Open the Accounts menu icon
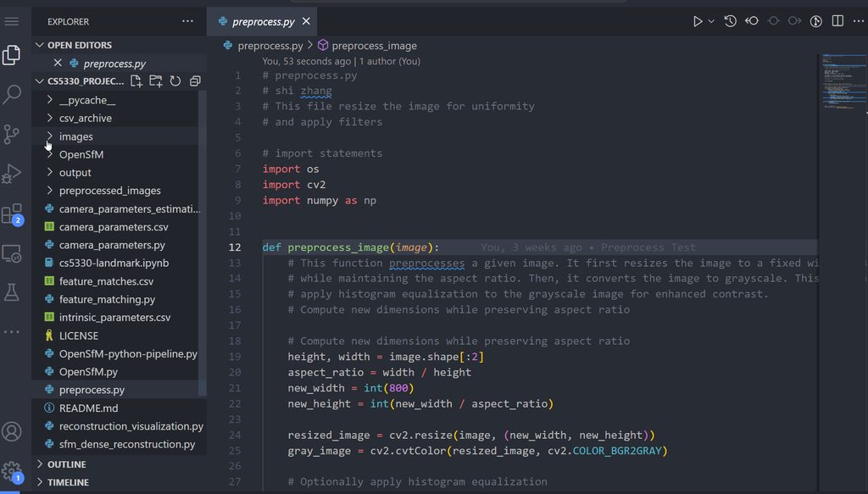 point(12,431)
